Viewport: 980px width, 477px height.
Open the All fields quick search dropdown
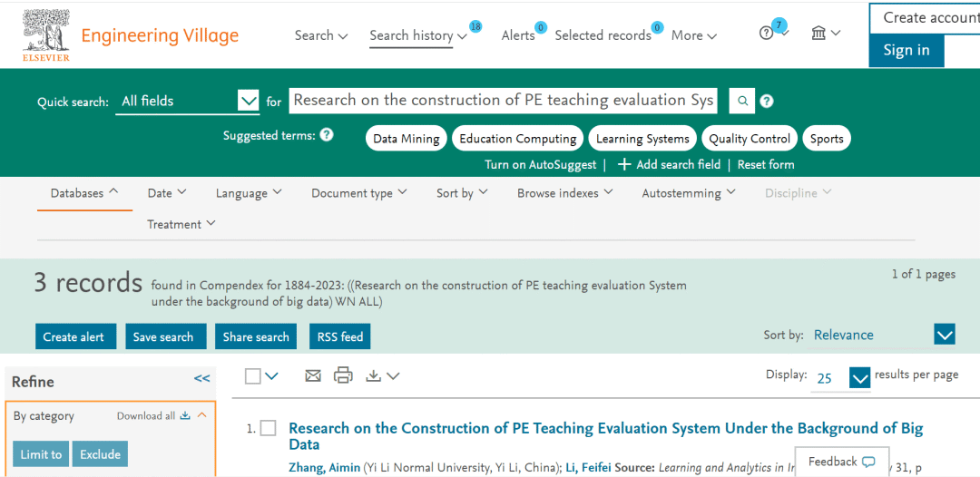(x=188, y=101)
